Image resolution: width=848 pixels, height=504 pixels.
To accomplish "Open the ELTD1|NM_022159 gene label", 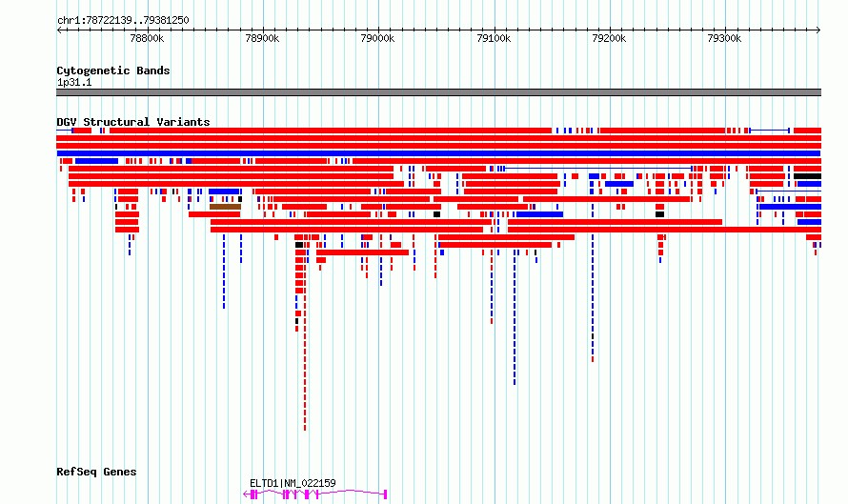I will pos(293,483).
